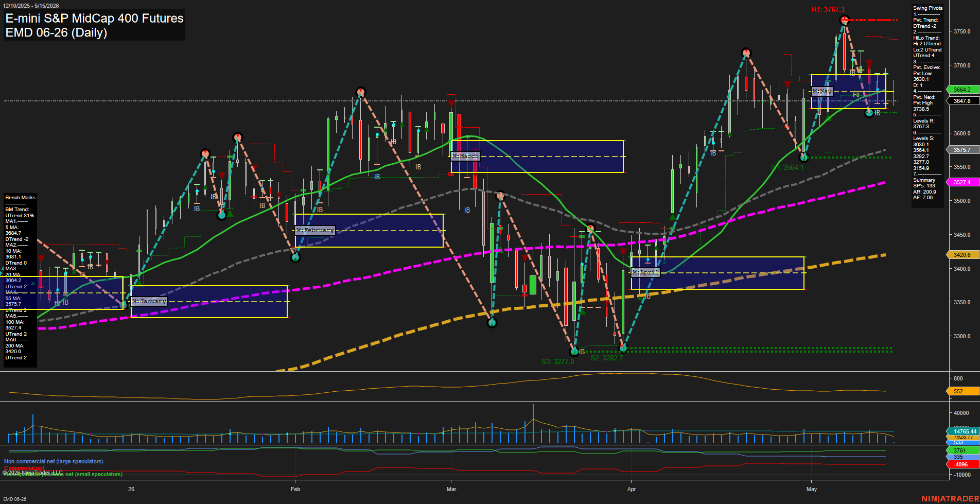Click the S2: 3282.7 support label
The height and width of the screenshot is (504, 980).
point(607,358)
